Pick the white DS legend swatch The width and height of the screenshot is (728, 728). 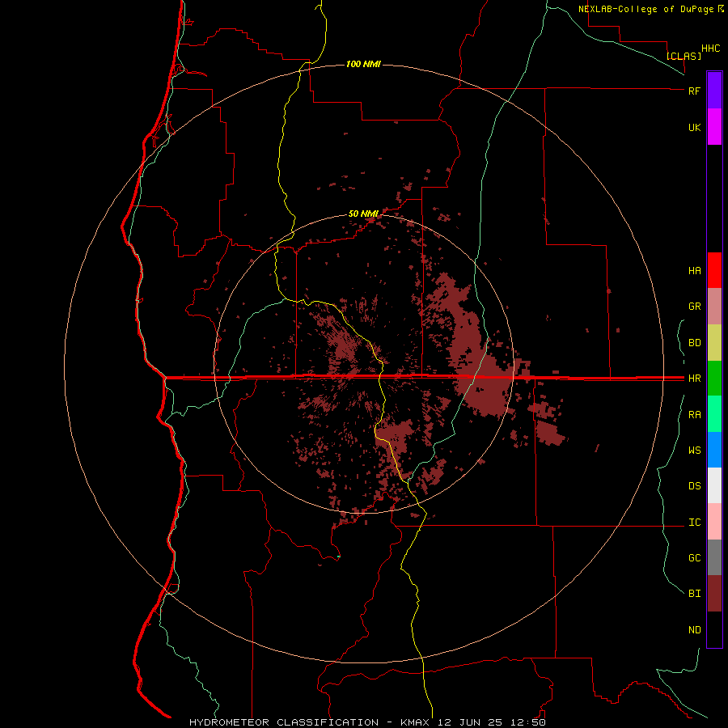714,485
